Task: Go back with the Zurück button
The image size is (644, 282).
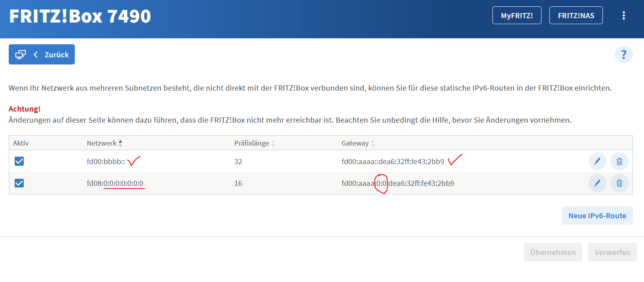Action: [42, 55]
